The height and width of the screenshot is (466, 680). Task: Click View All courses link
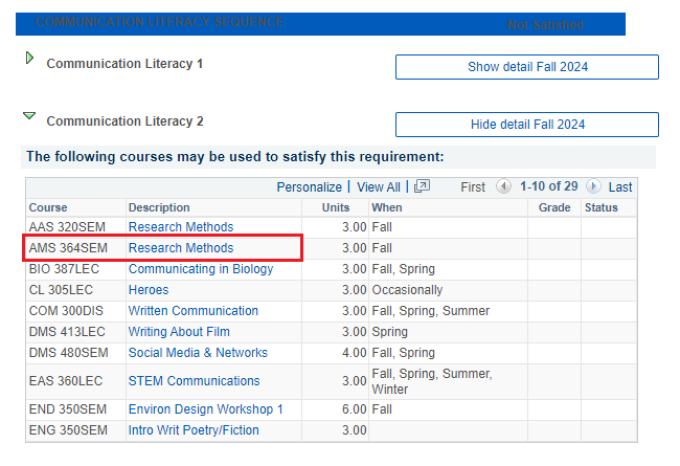tap(378, 187)
